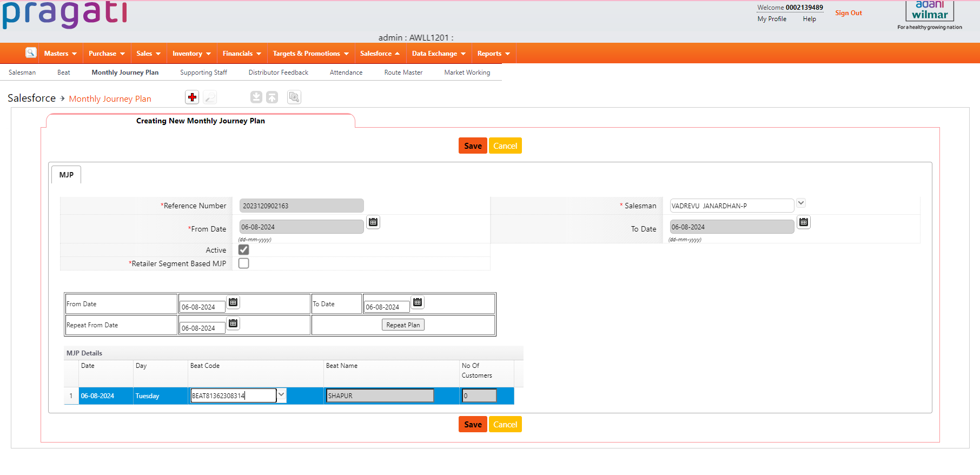Click the Monthly Journey Plan breadcrumb link
This screenshot has height=475, width=980.
point(110,98)
